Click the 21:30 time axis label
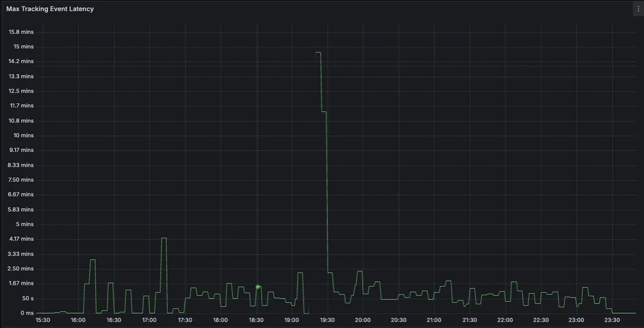Screen dimensions: 644x328 pyautogui.click(x=469, y=320)
